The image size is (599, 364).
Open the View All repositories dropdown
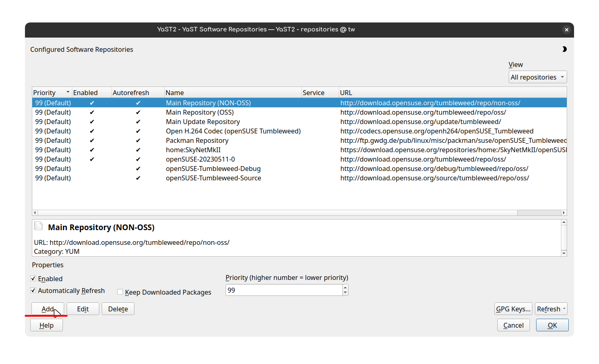point(538,77)
